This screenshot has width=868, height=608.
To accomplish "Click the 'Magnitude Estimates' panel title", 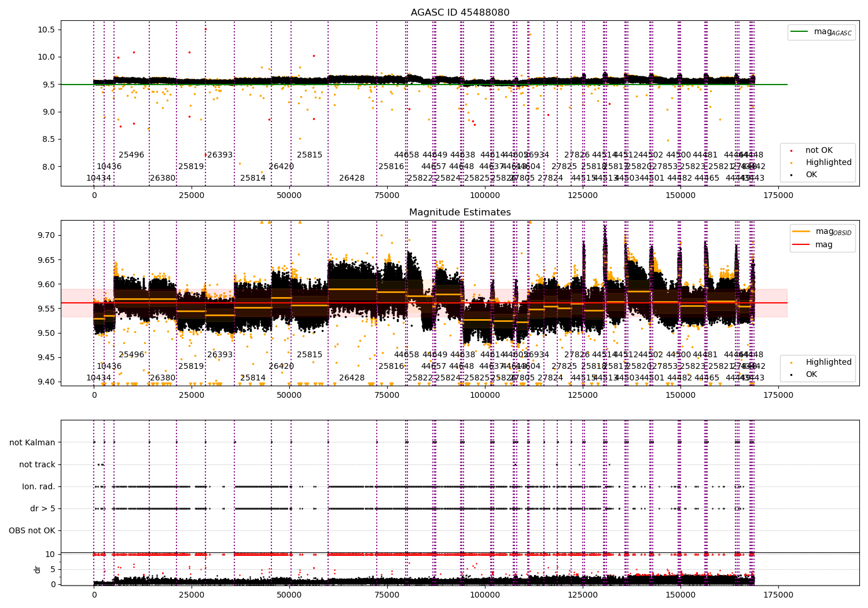I will [x=460, y=213].
